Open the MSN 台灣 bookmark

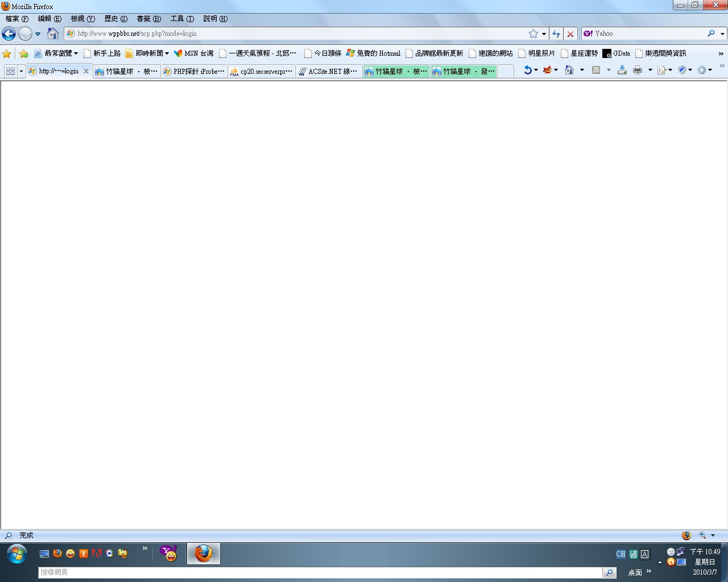[x=194, y=53]
